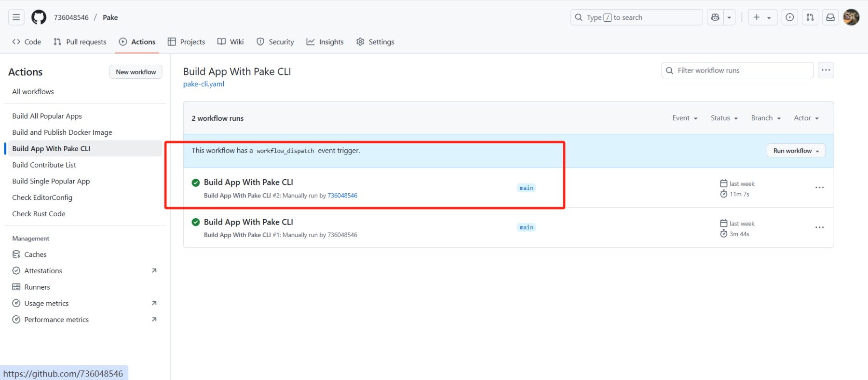Screen dimensions: 868x380
Task: Open run #2 Build App With Pake CLI
Action: pyautogui.click(x=248, y=183)
